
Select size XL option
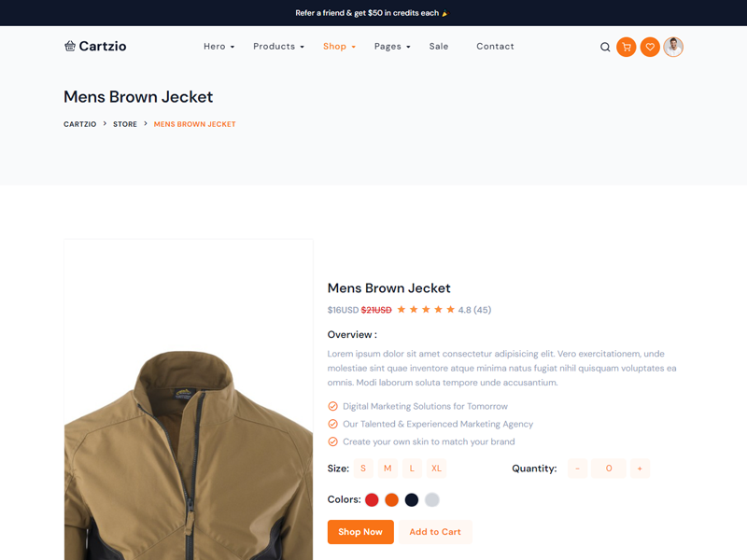click(x=436, y=469)
